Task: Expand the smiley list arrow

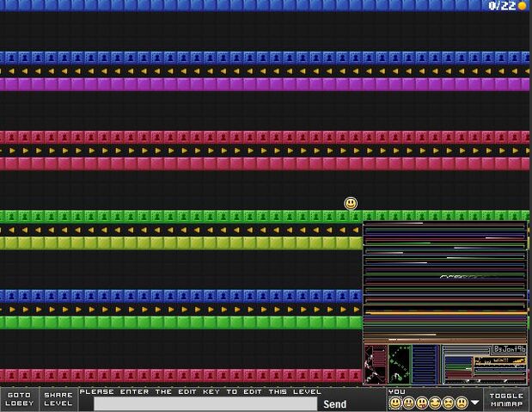Action: (x=475, y=403)
